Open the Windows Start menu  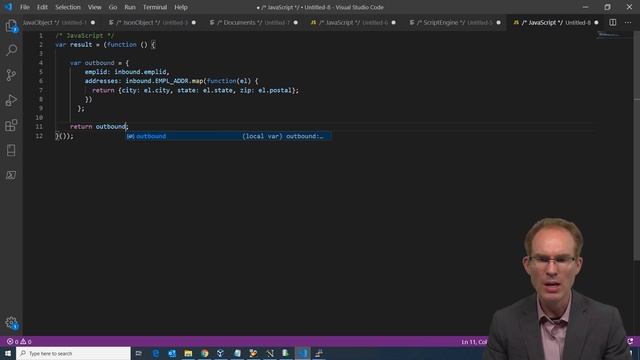click(x=8, y=353)
